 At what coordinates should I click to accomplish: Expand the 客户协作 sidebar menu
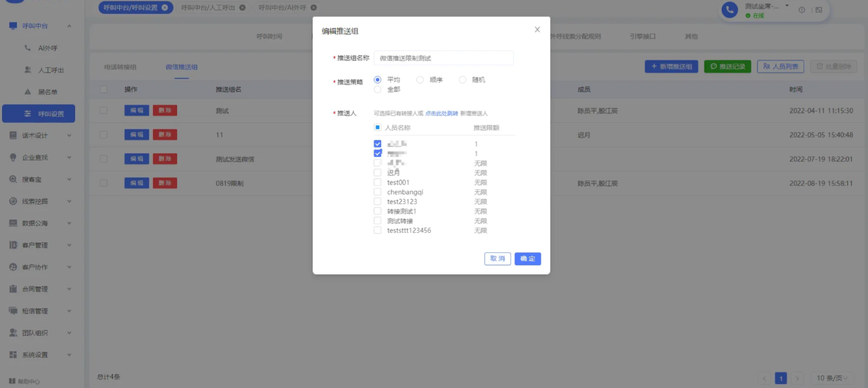[69, 267]
